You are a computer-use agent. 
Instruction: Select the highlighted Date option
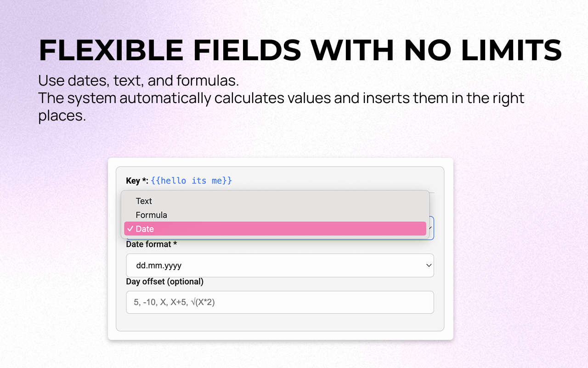(x=275, y=229)
